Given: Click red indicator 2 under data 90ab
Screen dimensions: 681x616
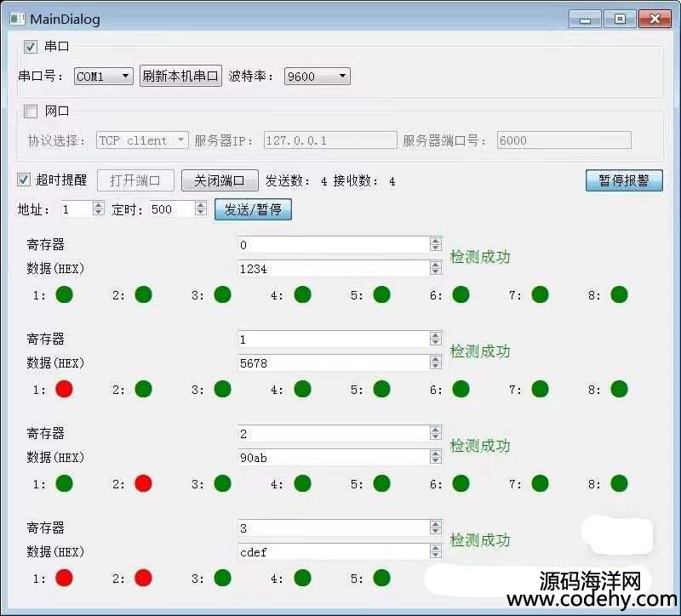Looking at the screenshot, I should pos(143,483).
